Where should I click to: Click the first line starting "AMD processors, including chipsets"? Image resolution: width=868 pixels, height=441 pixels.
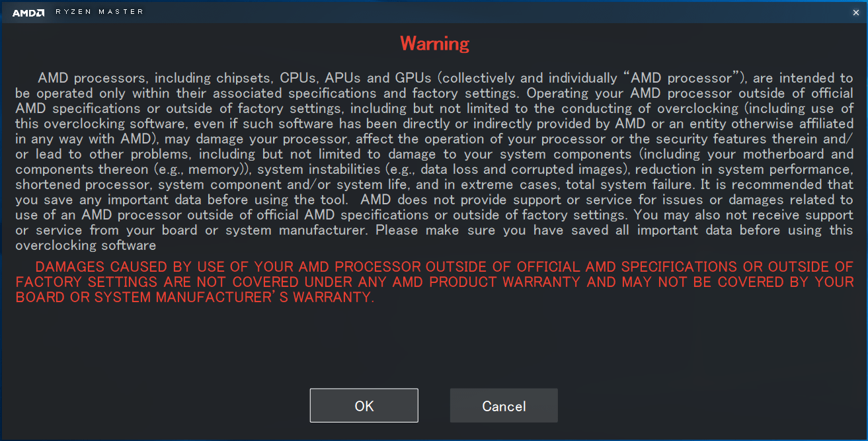point(446,79)
